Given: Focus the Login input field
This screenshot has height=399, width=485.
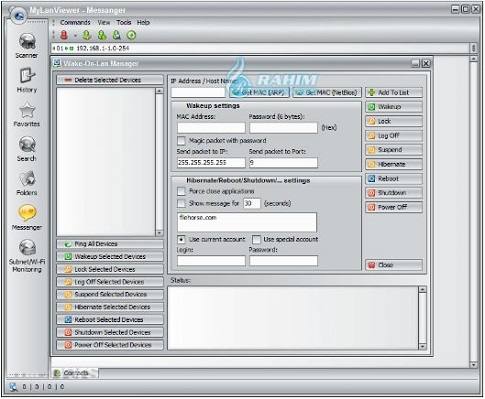Looking at the screenshot, I should pyautogui.click(x=211, y=261).
